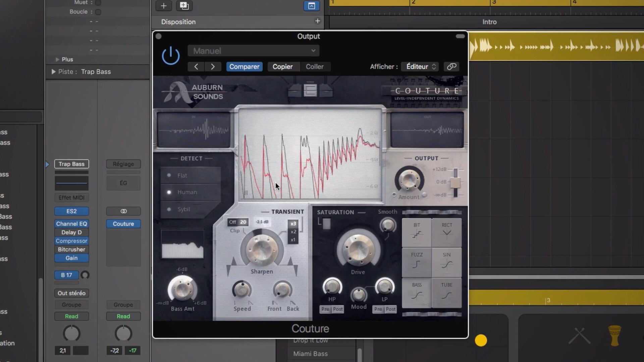Select the FUZZ saturation mode
Viewport: 644px width, 362px height.
point(417,262)
